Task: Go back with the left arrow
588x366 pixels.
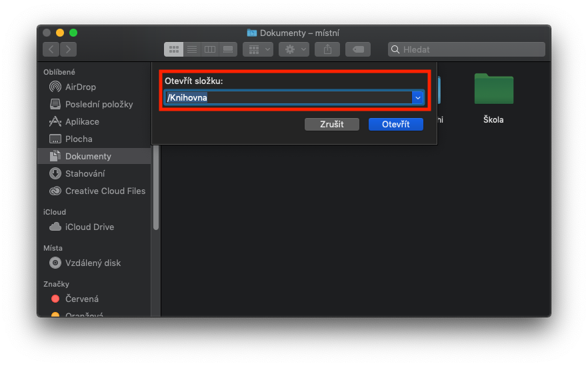Action: (x=51, y=49)
